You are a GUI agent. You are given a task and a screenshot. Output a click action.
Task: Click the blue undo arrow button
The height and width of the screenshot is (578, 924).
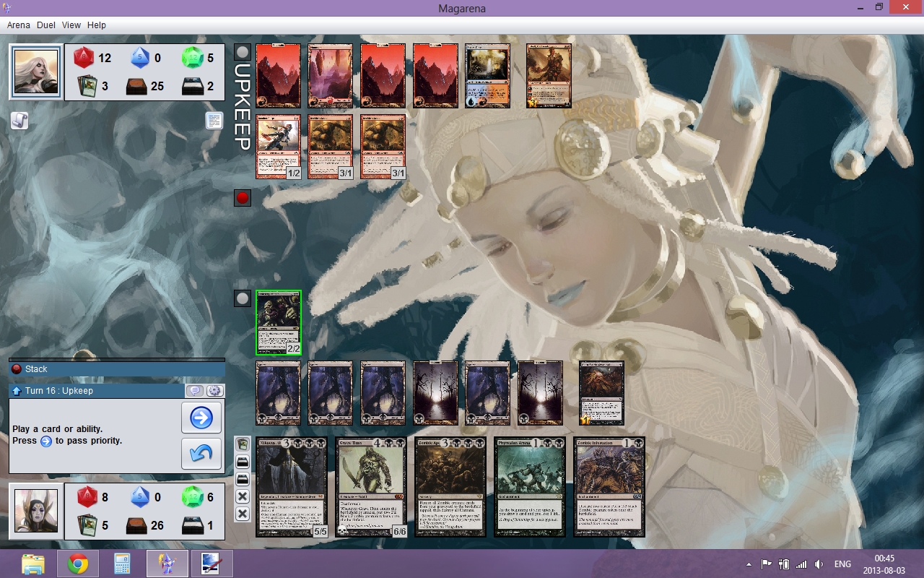tap(201, 454)
